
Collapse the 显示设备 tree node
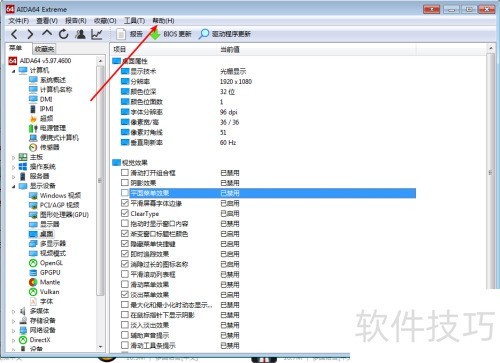pos(13,186)
